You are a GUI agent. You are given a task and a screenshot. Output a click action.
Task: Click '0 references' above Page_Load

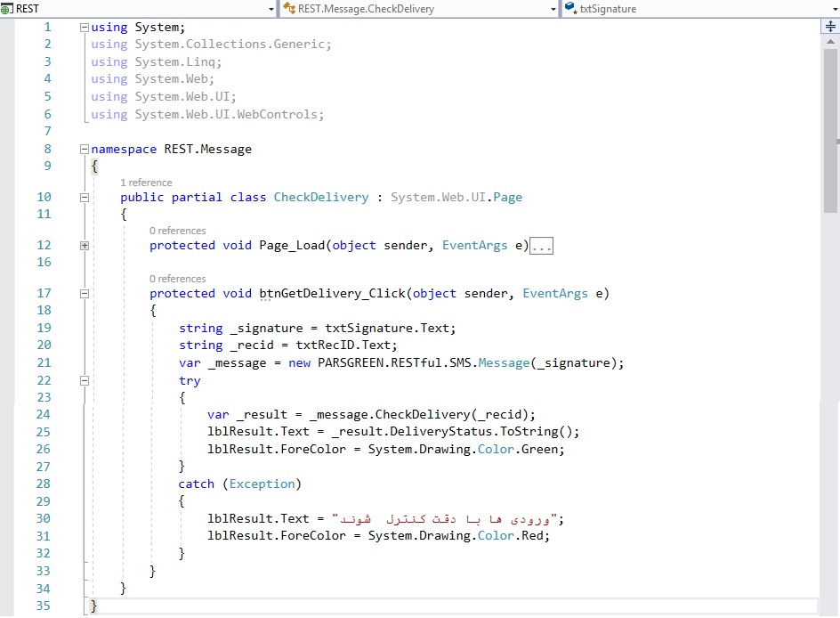(x=177, y=231)
